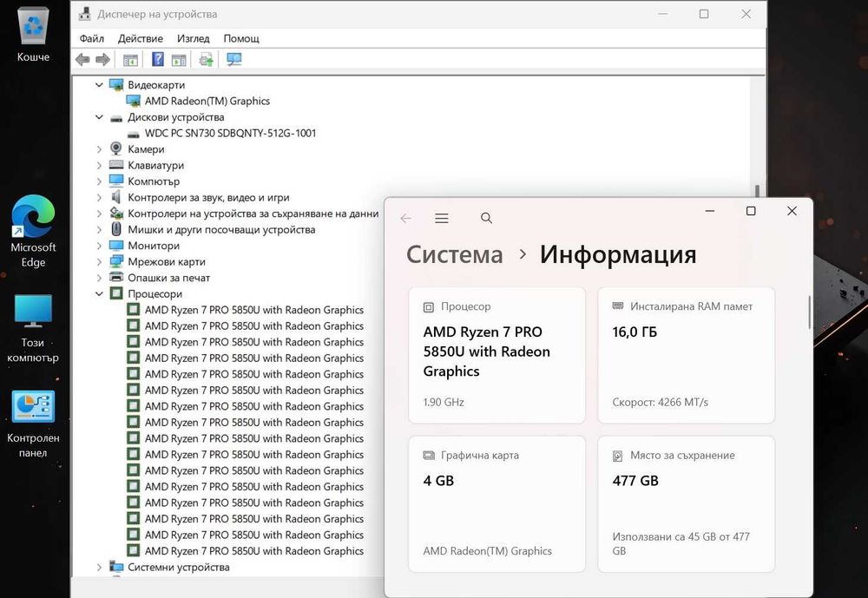Screen dimensions: 868x598
Task: Click the Системни устройства icon
Action: [116, 567]
